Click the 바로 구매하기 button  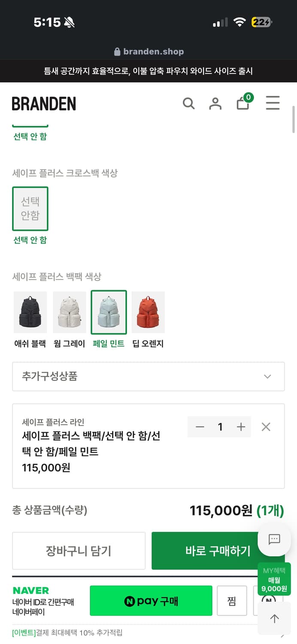click(x=219, y=551)
